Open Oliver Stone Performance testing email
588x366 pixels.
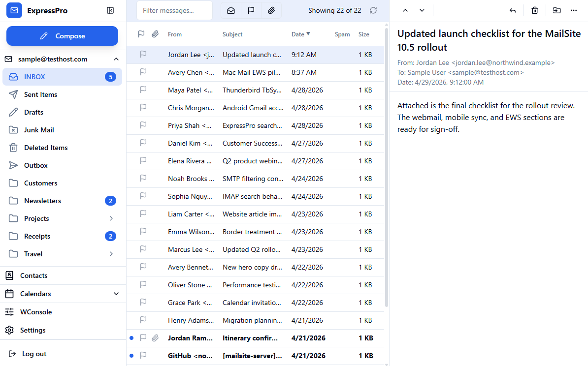pos(256,285)
